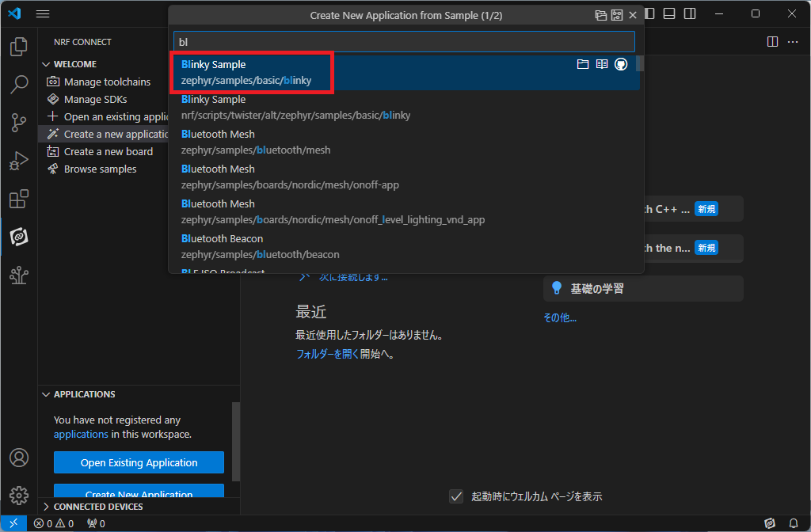Image resolution: width=811 pixels, height=532 pixels.
Task: Choose Bluetooth Mesh at zephyr/samples/bluetooth/mesh
Action: point(405,142)
